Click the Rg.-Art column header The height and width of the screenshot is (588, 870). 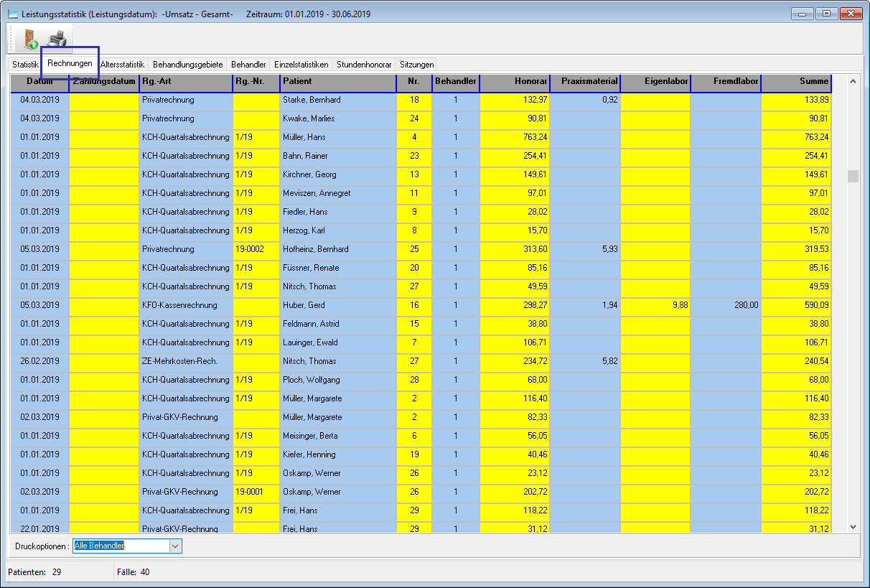tap(185, 82)
